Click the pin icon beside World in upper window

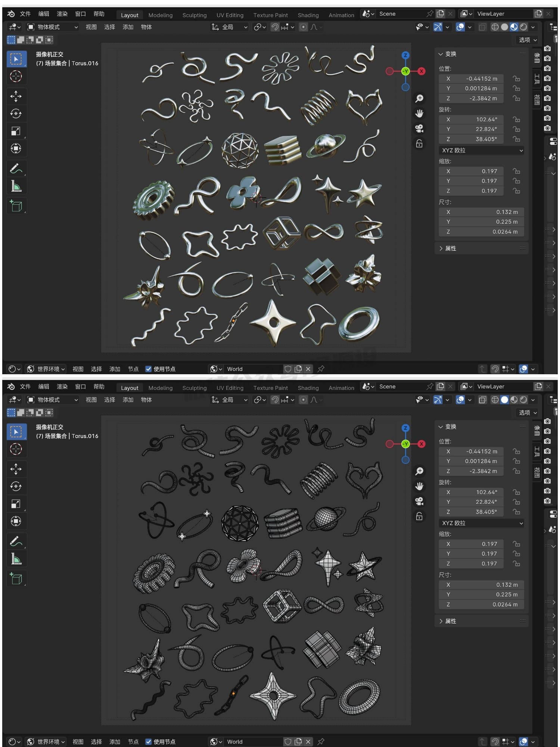coord(321,369)
